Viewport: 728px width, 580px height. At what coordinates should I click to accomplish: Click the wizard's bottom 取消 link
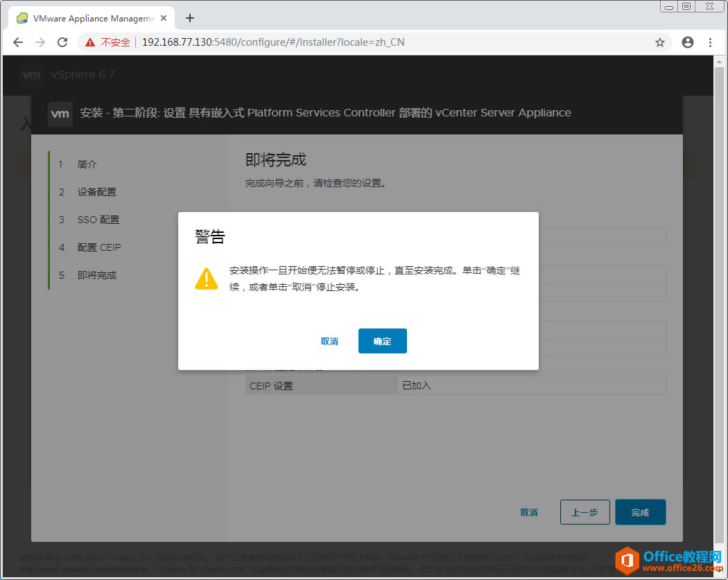point(529,512)
